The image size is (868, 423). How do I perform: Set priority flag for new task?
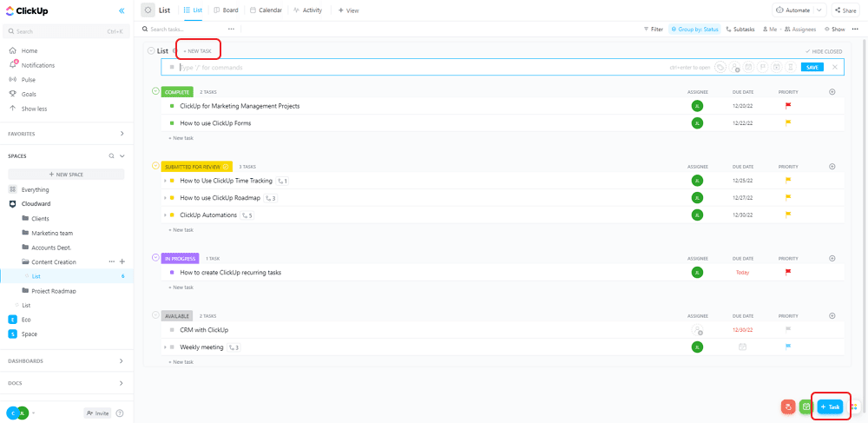(x=762, y=67)
